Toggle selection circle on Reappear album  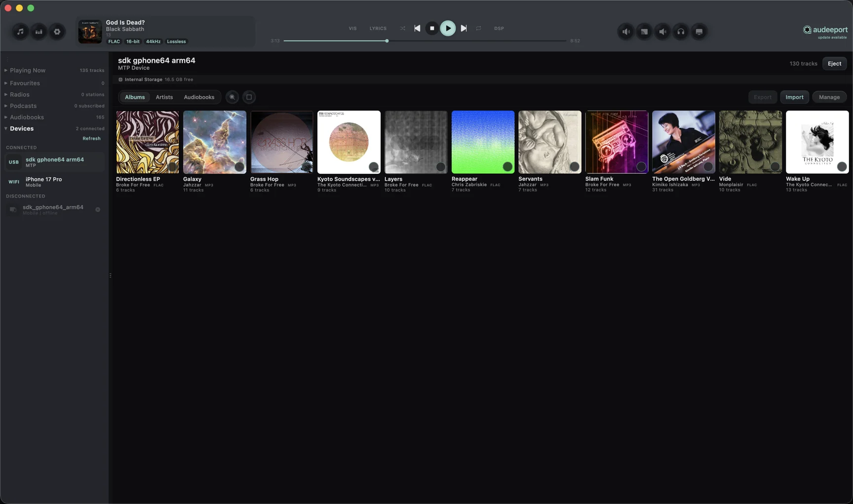pos(507,167)
